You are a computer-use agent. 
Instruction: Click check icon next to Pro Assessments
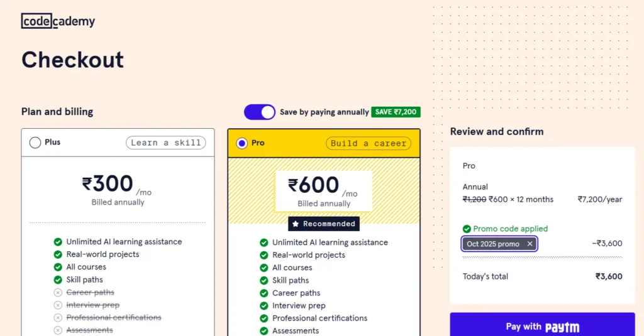(264, 331)
